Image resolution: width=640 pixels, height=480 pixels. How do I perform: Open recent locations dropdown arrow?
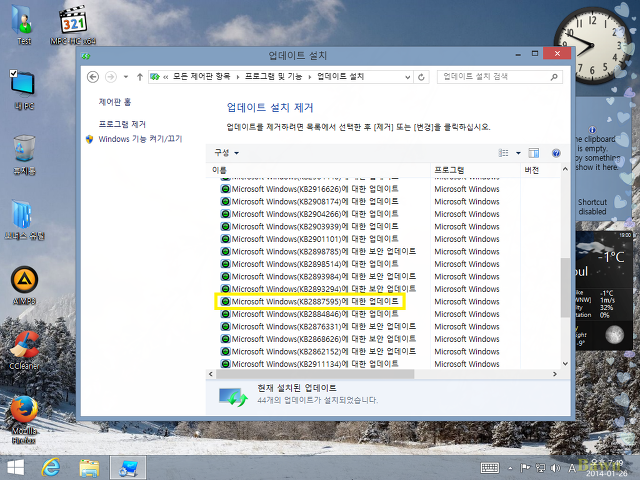[126, 77]
